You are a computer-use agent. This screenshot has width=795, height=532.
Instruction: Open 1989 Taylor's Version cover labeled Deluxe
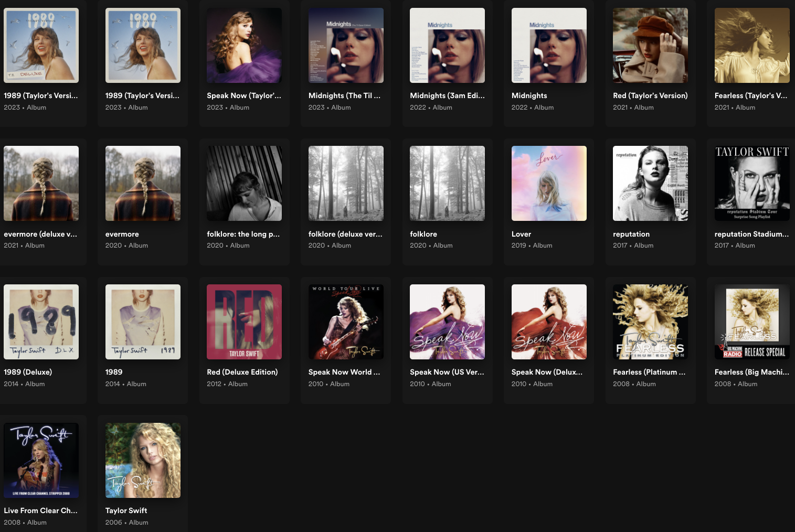click(41, 45)
